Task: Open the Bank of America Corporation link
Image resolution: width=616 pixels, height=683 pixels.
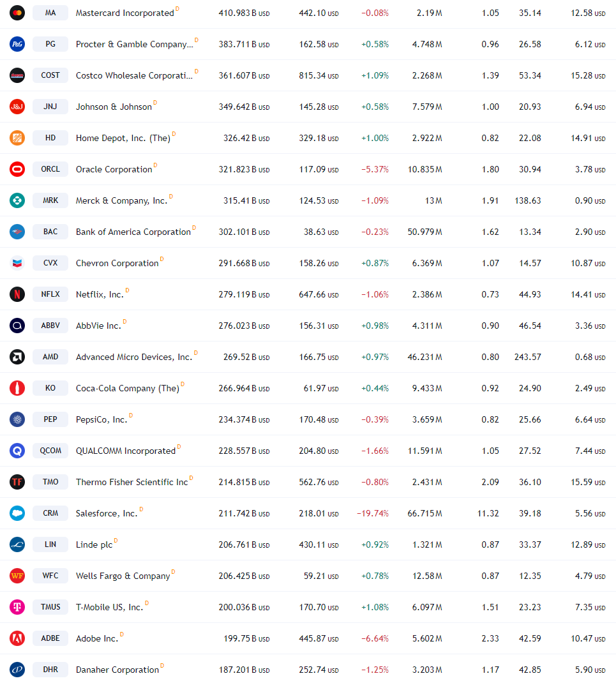Action: tap(133, 232)
